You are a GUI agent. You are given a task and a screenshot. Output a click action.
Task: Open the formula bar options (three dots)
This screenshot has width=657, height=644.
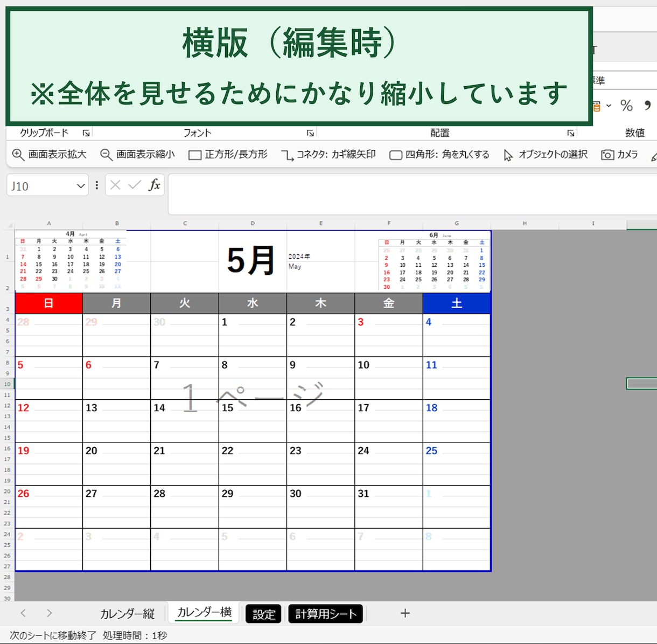click(x=97, y=185)
